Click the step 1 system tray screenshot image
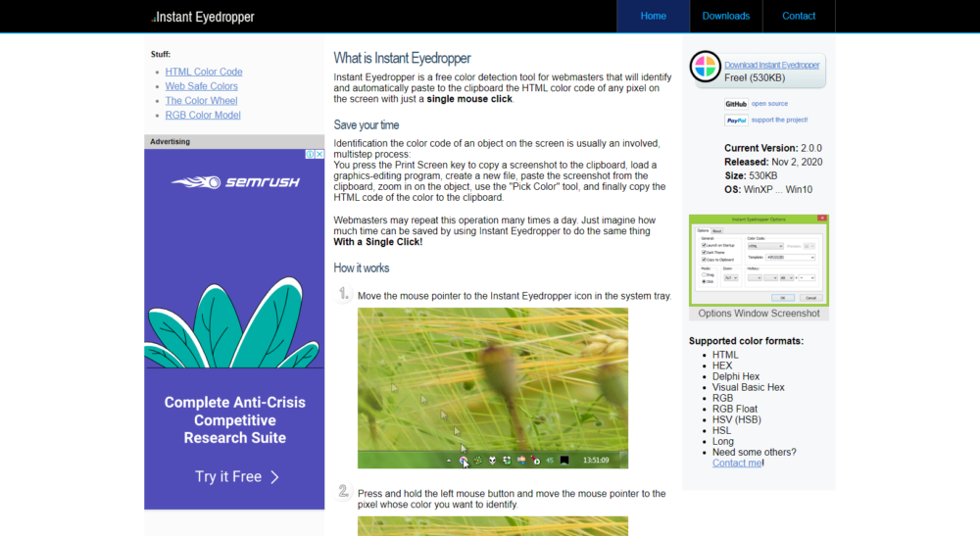Viewport: 980px width, 536px height. click(493, 388)
